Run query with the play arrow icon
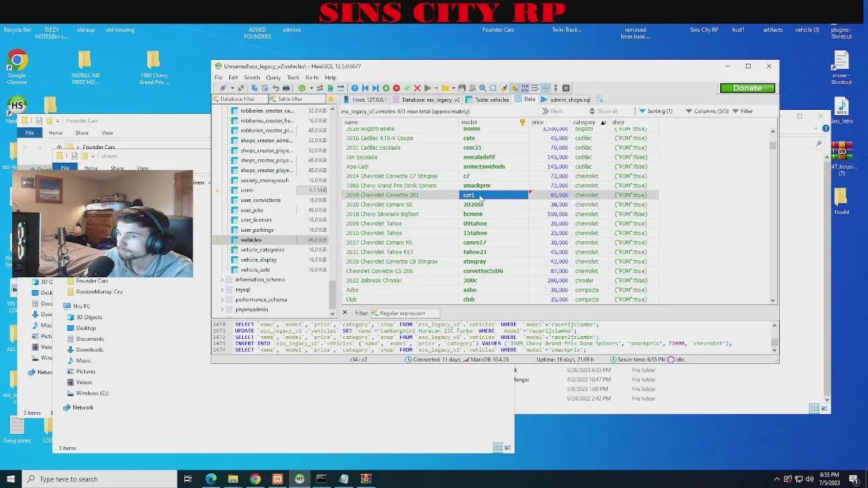The image size is (868, 488). coord(428,88)
